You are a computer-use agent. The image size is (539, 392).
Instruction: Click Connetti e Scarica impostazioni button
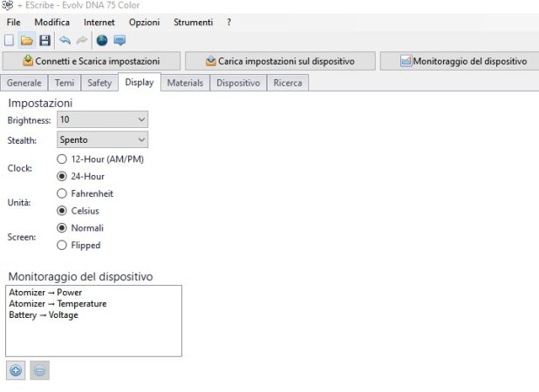[x=92, y=61]
